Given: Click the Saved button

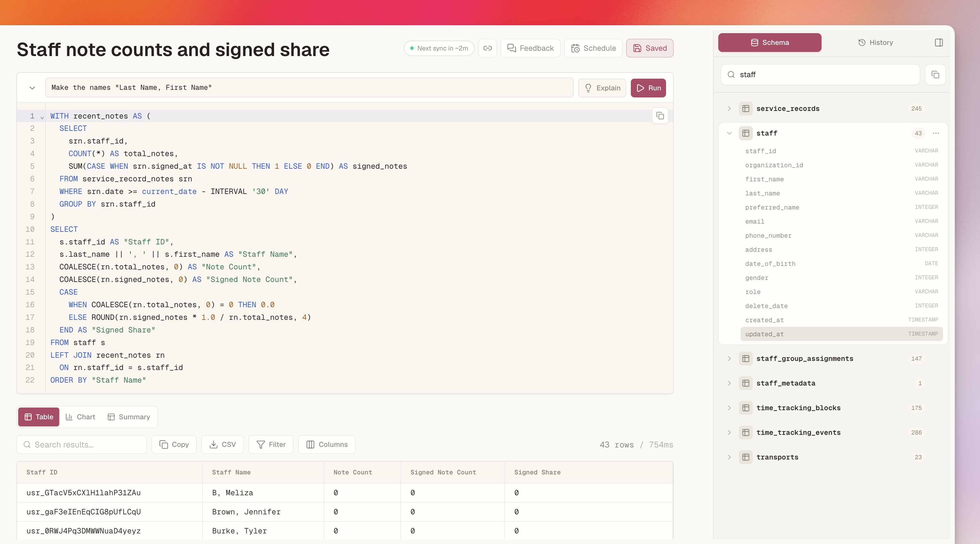Looking at the screenshot, I should (650, 48).
